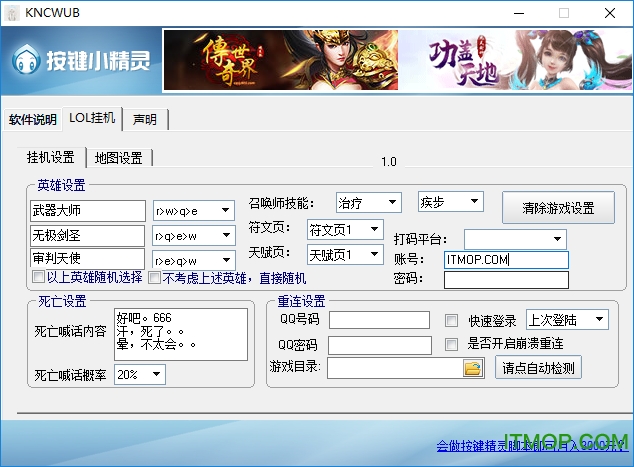Enable 以上英雄随机选择 checkbox

click(x=39, y=277)
